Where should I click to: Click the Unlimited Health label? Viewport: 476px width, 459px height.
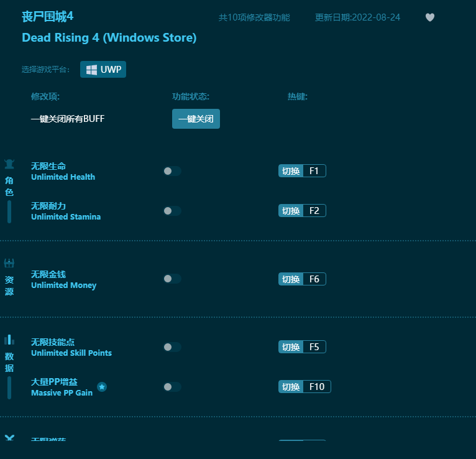[x=63, y=177]
